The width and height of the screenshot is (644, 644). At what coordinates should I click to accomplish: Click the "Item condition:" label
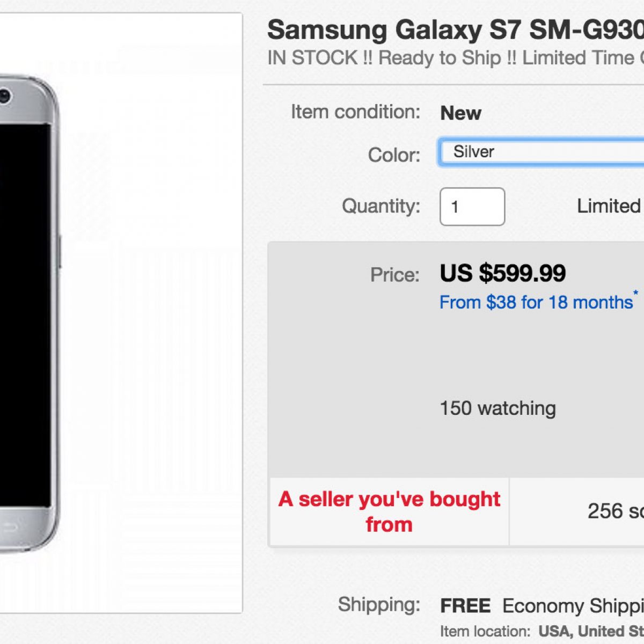pos(355,112)
